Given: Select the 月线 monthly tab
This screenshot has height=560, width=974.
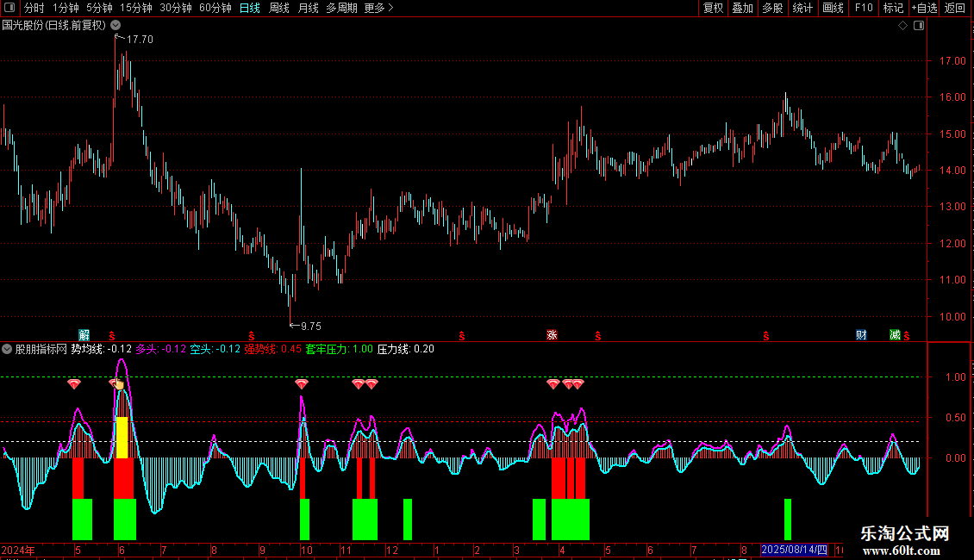Looking at the screenshot, I should 308,8.
